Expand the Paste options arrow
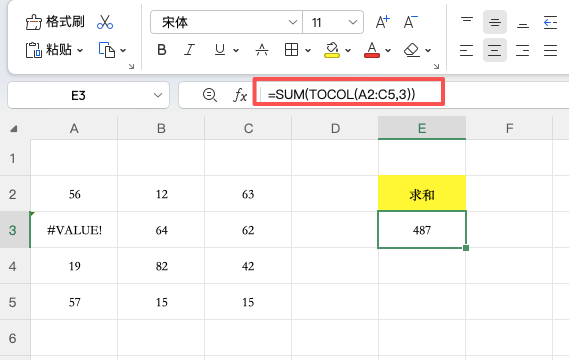The height and width of the screenshot is (360, 569). (80, 50)
